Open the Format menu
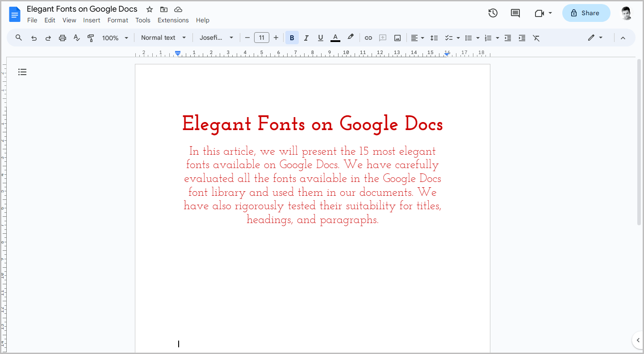 117,20
